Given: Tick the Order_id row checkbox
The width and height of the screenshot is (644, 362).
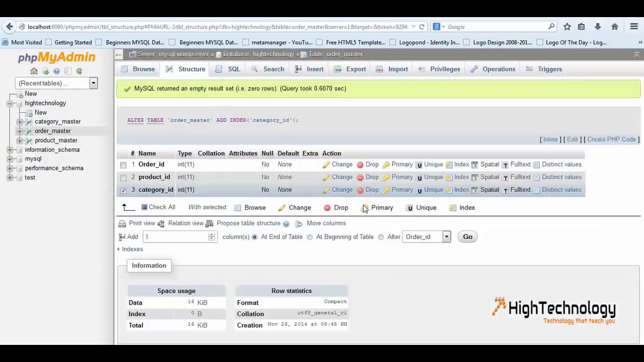Looking at the screenshot, I should point(123,165).
